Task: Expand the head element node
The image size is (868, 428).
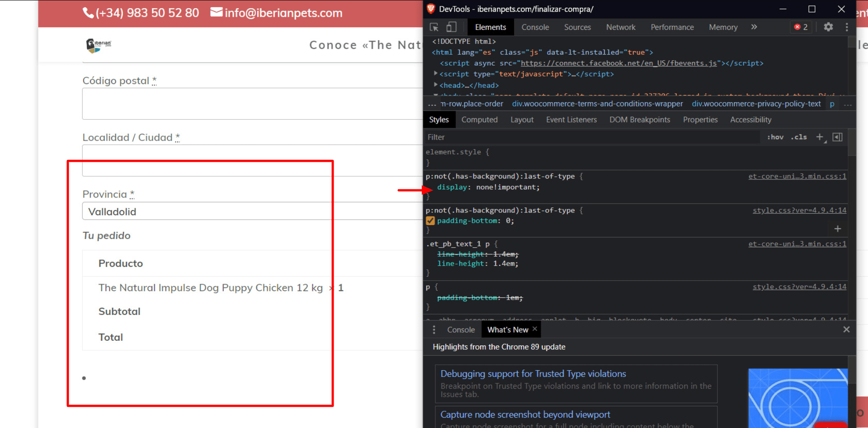Action: [x=436, y=85]
